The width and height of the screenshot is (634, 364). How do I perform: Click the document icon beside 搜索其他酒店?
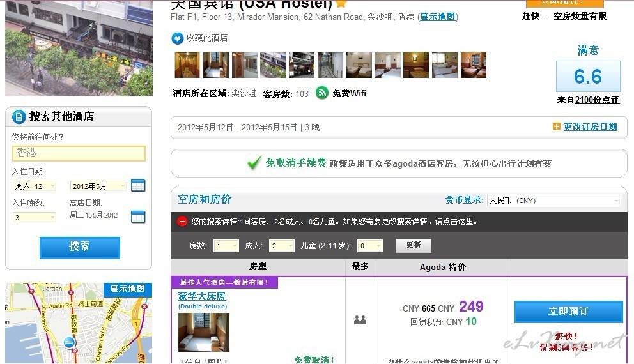pos(19,117)
